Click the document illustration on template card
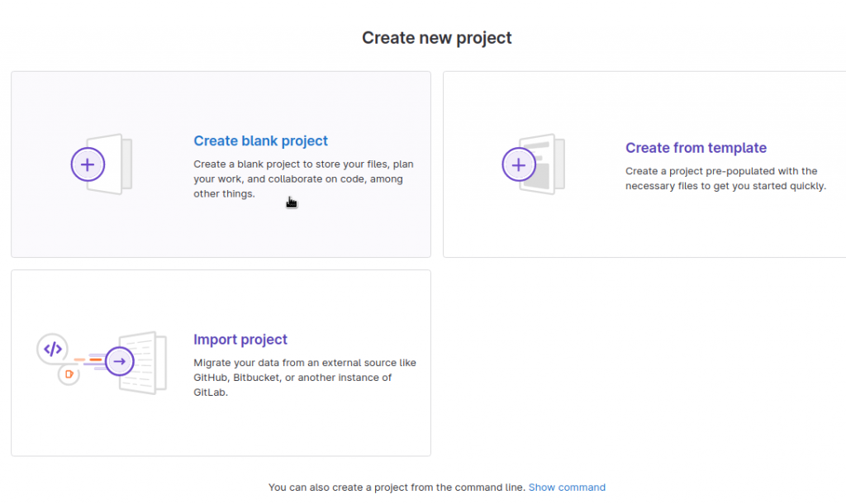This screenshot has height=504, width=846. [x=545, y=164]
